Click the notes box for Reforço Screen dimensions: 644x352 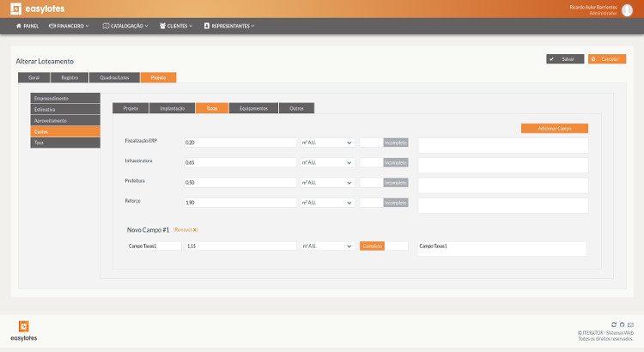pyautogui.click(x=503, y=205)
